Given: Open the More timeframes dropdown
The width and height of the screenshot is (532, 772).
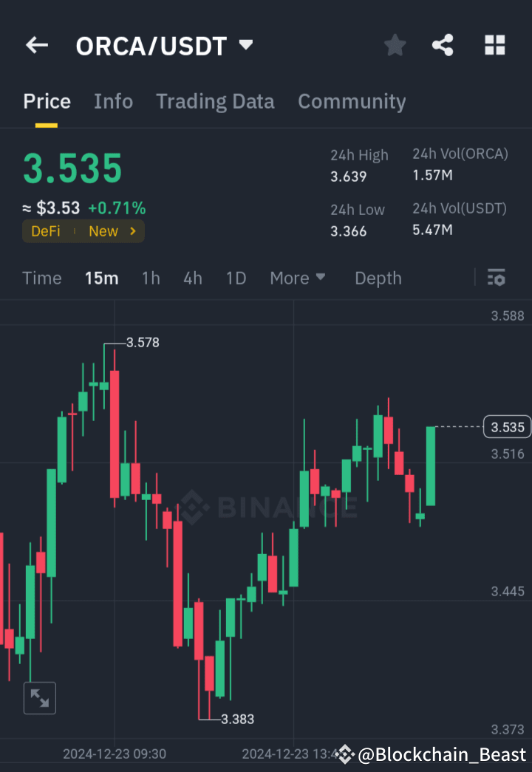Looking at the screenshot, I should (x=298, y=278).
